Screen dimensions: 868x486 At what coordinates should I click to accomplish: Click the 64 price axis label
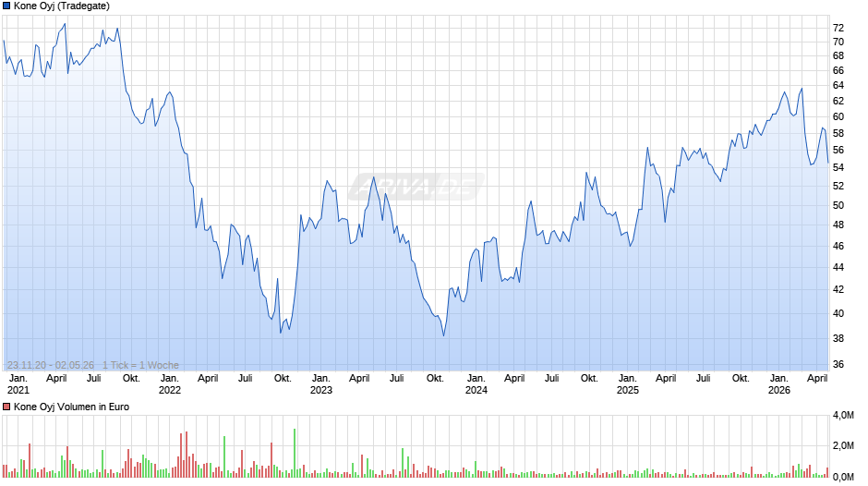[838, 85]
